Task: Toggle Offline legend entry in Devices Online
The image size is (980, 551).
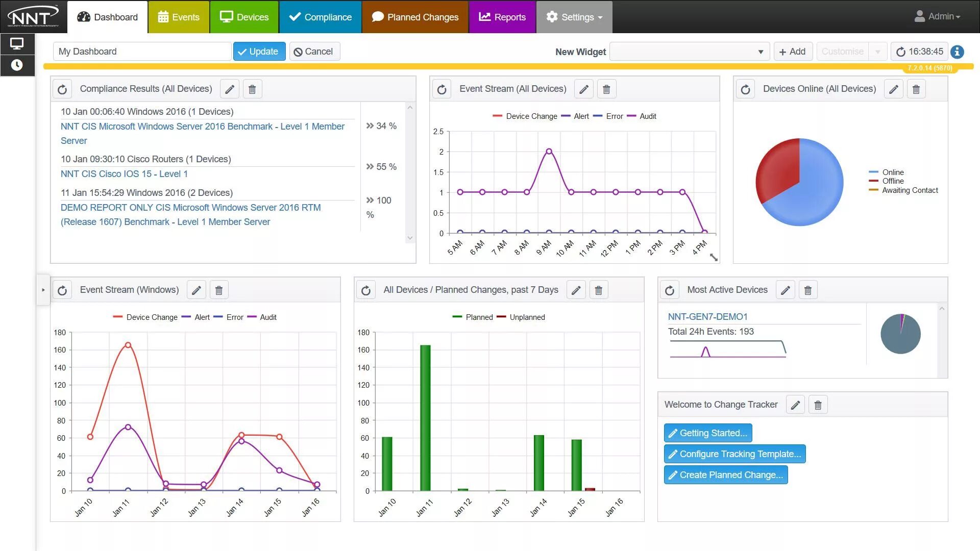Action: coord(893,181)
